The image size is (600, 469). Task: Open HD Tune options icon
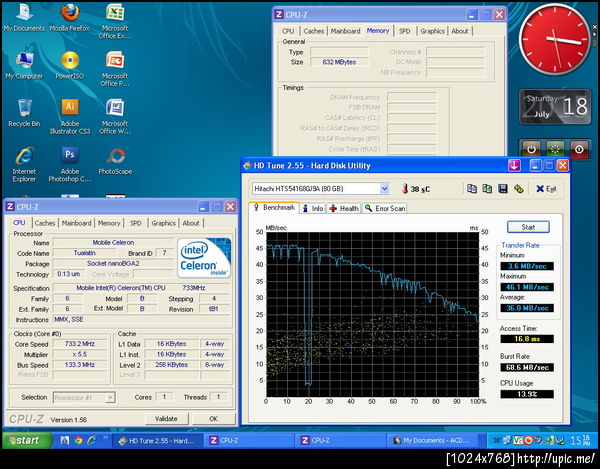tap(518, 188)
